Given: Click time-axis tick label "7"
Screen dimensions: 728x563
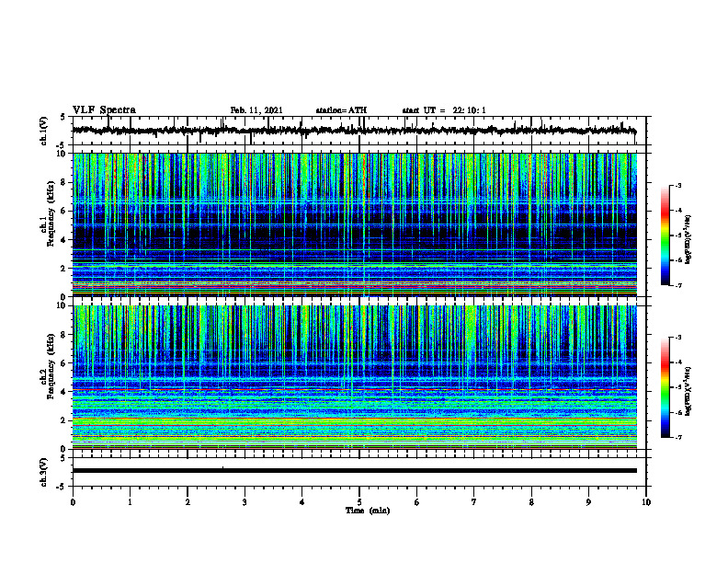Looking at the screenshot, I should [x=474, y=502].
